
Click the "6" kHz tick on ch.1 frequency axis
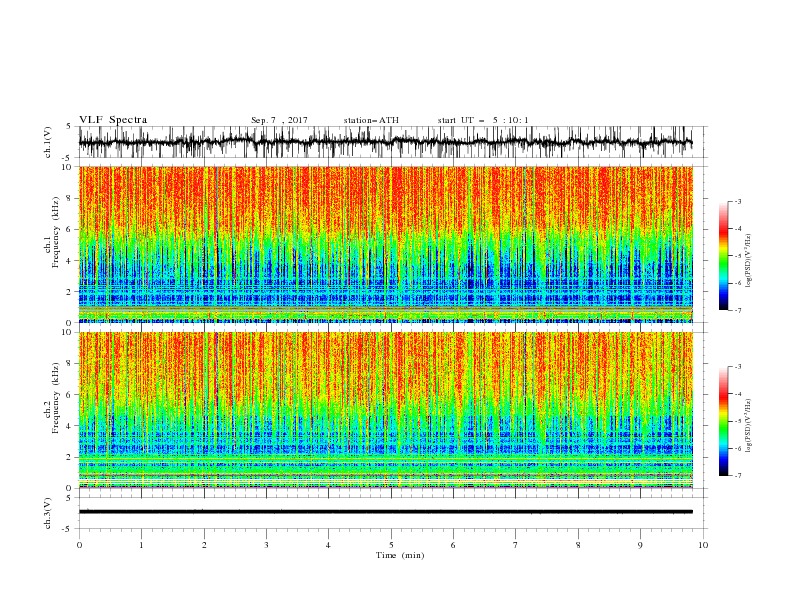coord(69,229)
